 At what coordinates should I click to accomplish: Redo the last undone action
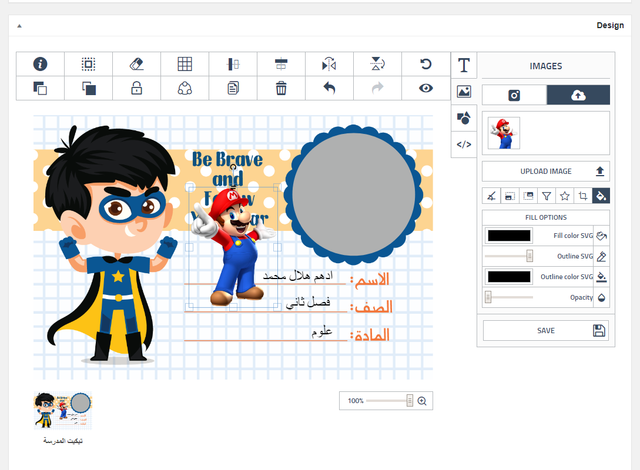tap(377, 88)
